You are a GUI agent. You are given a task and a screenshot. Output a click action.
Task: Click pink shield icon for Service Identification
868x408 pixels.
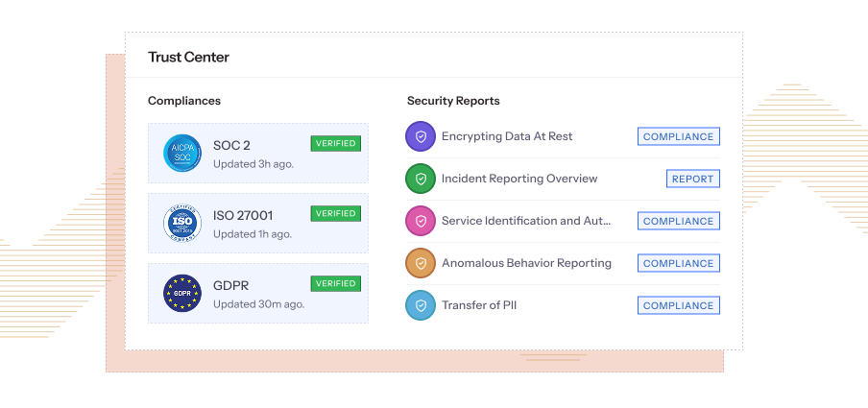(x=421, y=221)
